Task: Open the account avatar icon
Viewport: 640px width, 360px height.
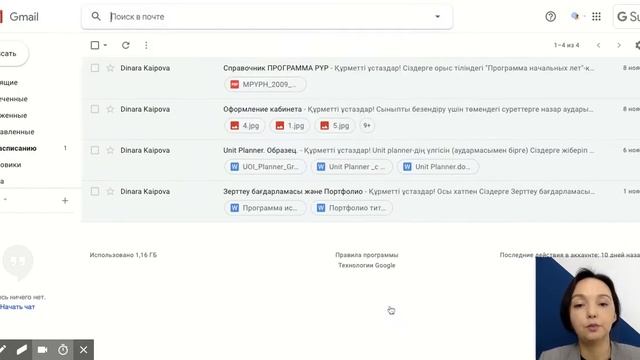Action: coord(575,16)
